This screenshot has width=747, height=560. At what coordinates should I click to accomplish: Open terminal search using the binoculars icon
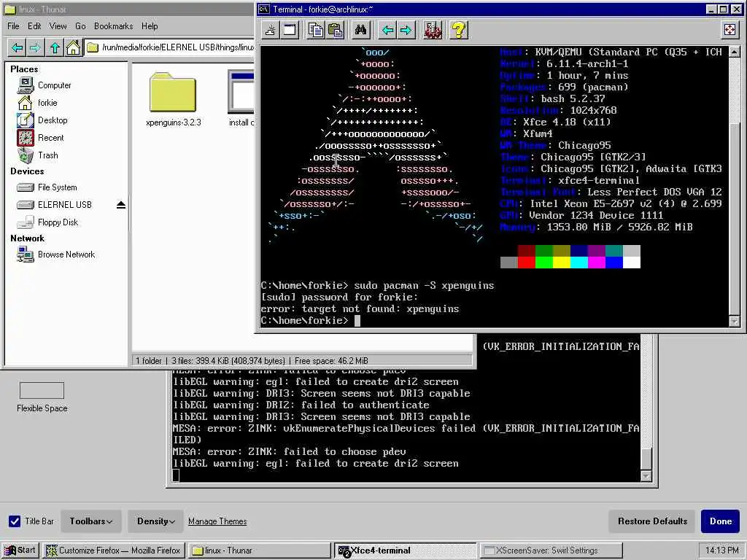360,31
